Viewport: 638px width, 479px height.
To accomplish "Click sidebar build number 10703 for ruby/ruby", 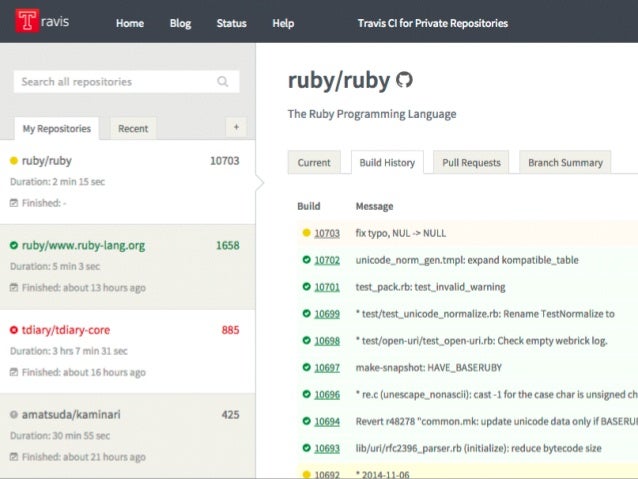I will pyautogui.click(x=225, y=161).
